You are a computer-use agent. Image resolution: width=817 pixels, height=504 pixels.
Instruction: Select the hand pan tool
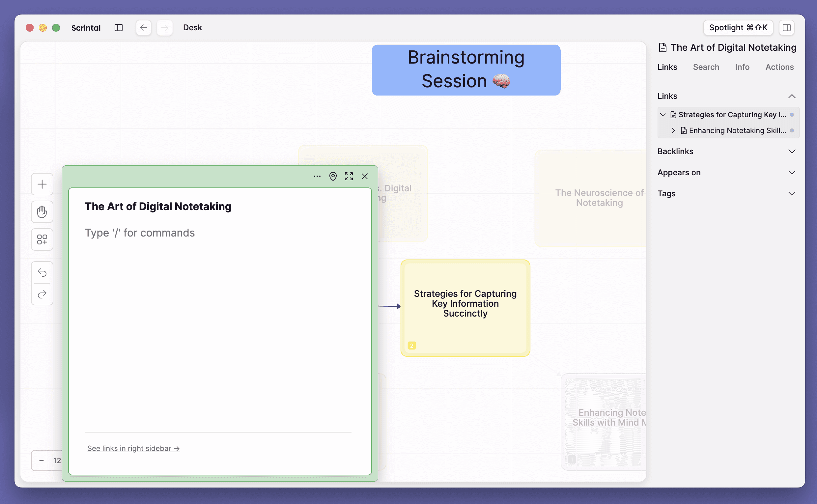tap(42, 212)
